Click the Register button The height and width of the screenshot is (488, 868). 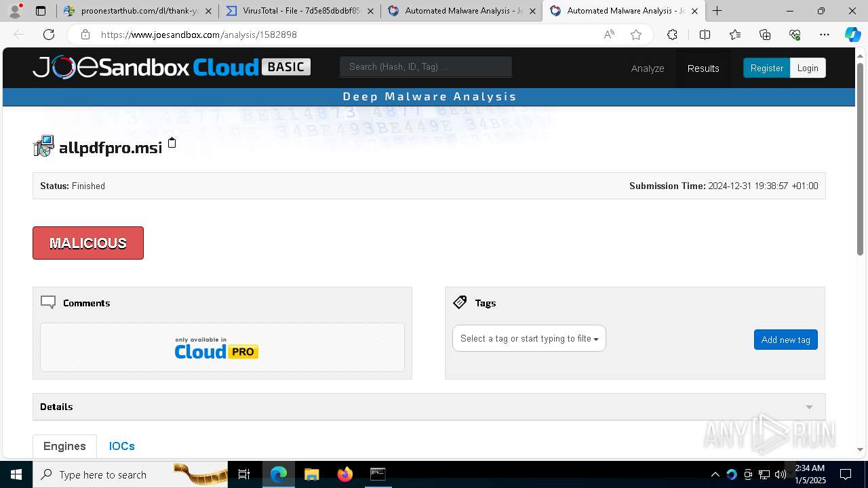tap(766, 68)
